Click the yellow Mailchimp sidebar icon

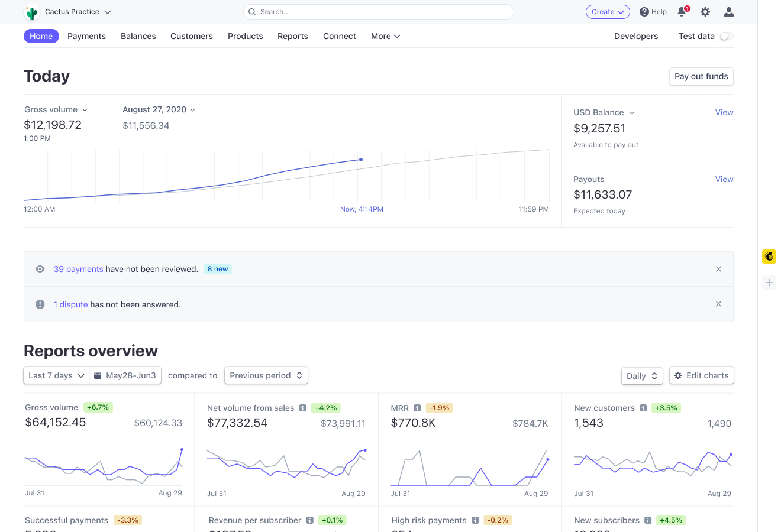pyautogui.click(x=769, y=257)
